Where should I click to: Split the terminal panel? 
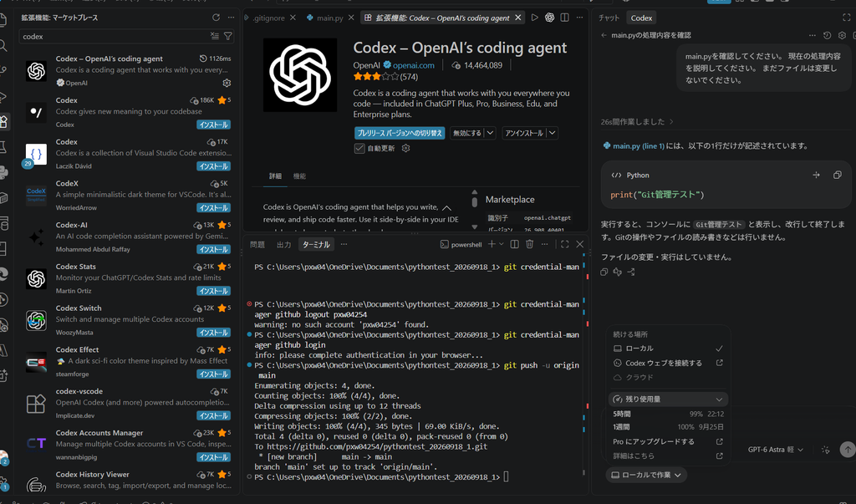514,244
